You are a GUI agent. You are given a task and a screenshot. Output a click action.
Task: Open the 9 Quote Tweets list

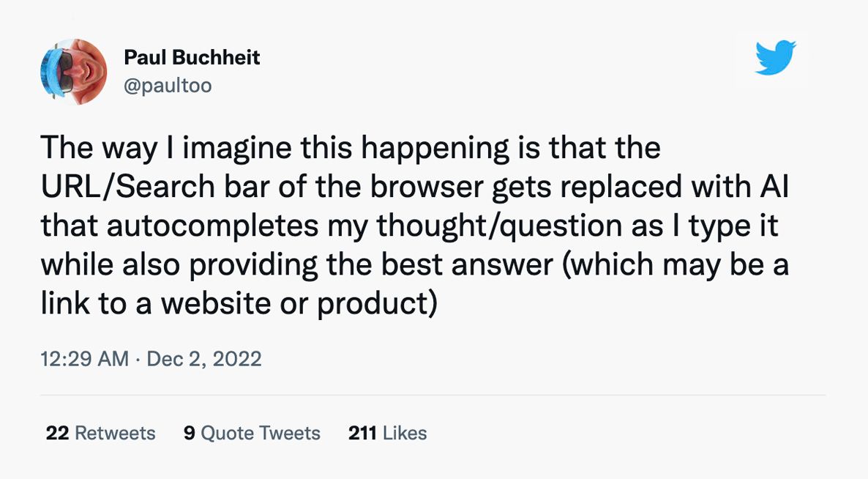click(252, 433)
